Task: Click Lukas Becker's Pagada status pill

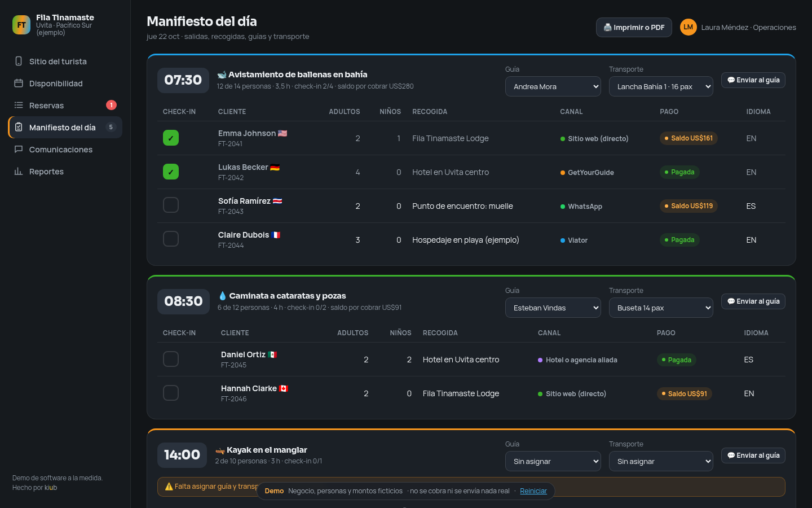Action: (679, 172)
